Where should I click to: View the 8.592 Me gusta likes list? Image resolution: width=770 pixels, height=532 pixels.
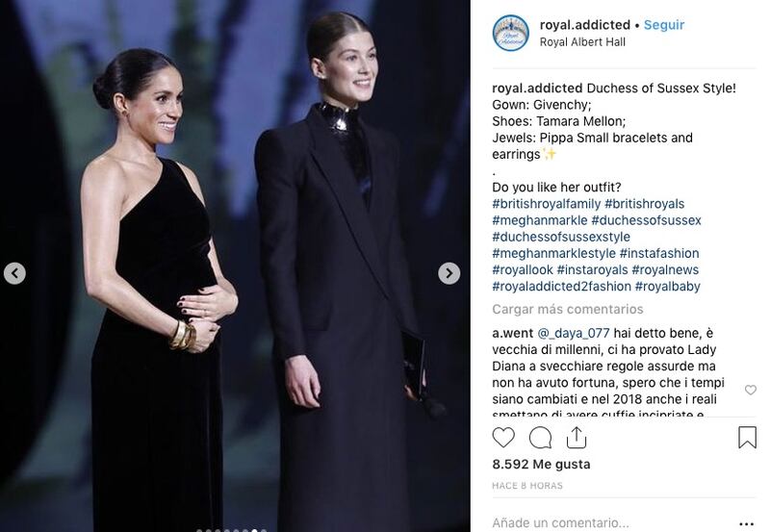[x=541, y=465]
